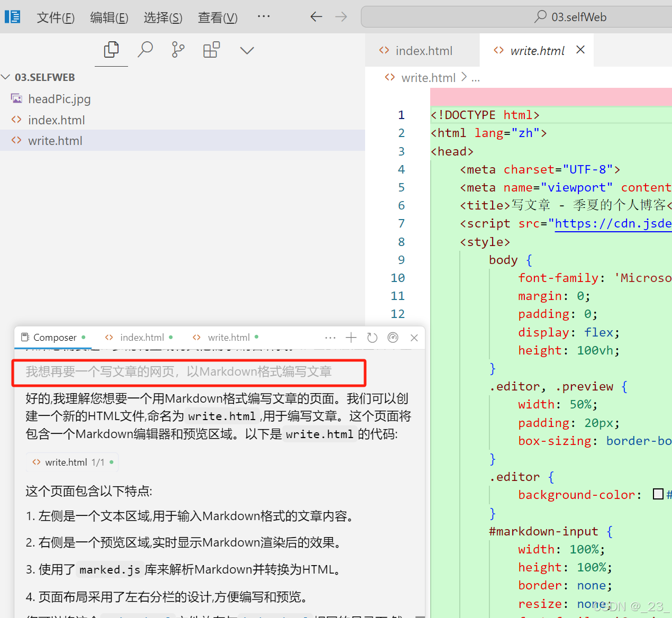
Task: Click the write.html 1/1 file chip
Action: pos(72,462)
